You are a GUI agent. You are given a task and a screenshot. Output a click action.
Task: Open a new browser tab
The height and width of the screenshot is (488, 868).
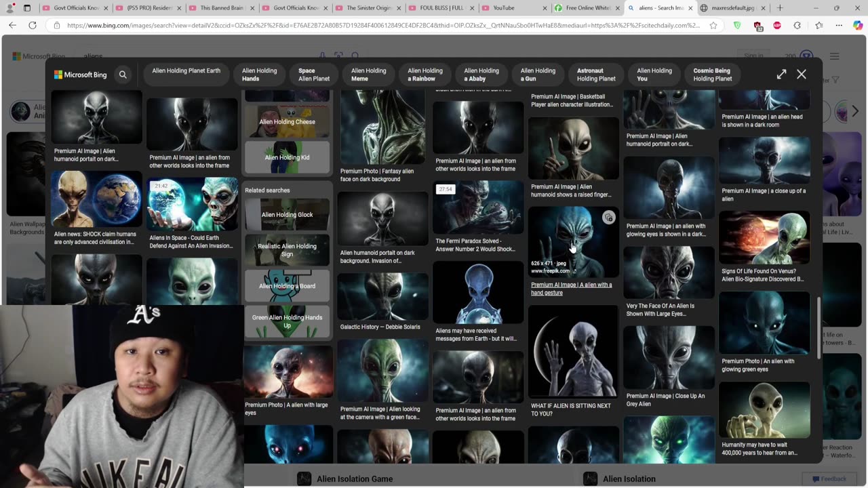tap(780, 8)
